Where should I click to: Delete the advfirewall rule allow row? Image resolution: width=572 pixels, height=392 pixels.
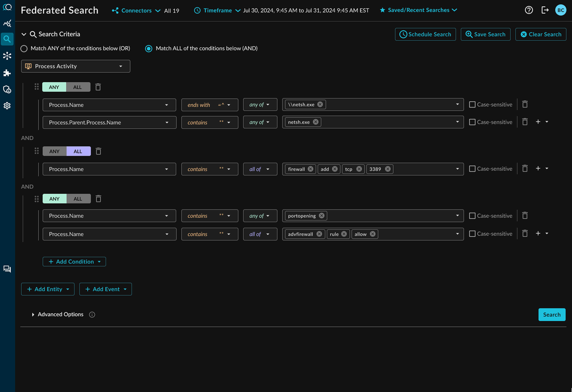point(525,234)
